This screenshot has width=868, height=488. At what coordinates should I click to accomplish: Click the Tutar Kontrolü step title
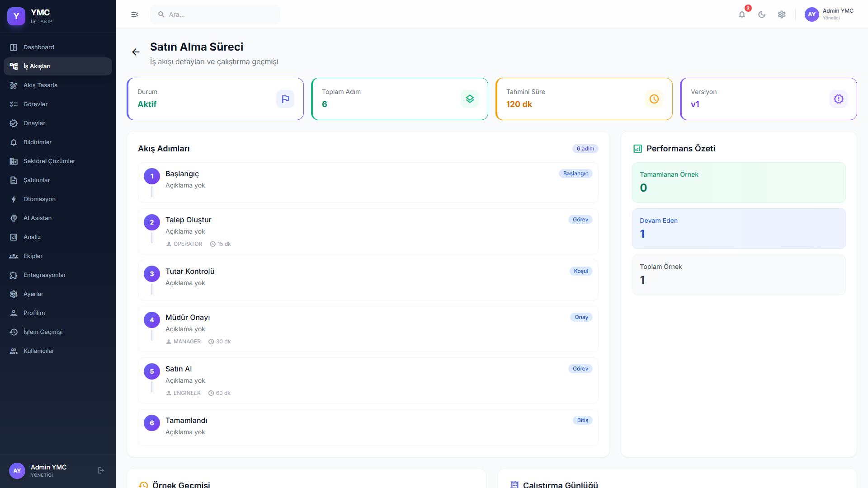click(x=190, y=272)
